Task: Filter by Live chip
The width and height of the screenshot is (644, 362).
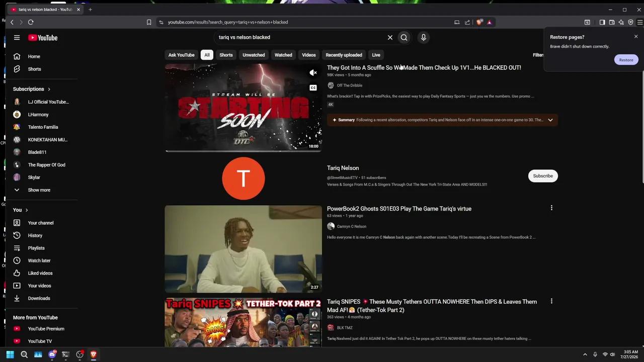Action: 376,55
